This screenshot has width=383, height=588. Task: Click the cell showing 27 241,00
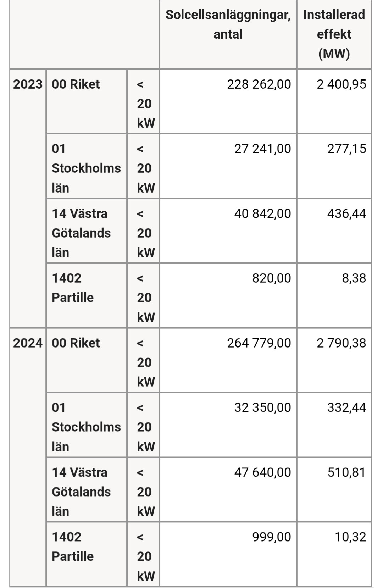(262, 149)
